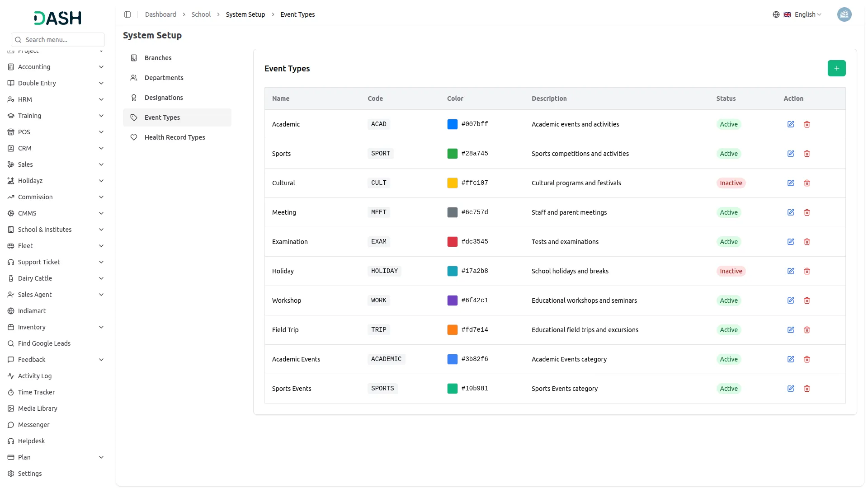Open the user avatar menu
The width and height of the screenshot is (868, 488).
(844, 14)
